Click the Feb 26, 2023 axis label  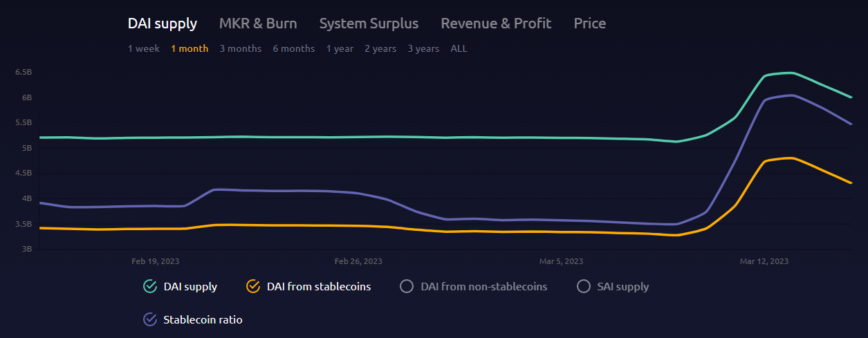[x=358, y=261]
